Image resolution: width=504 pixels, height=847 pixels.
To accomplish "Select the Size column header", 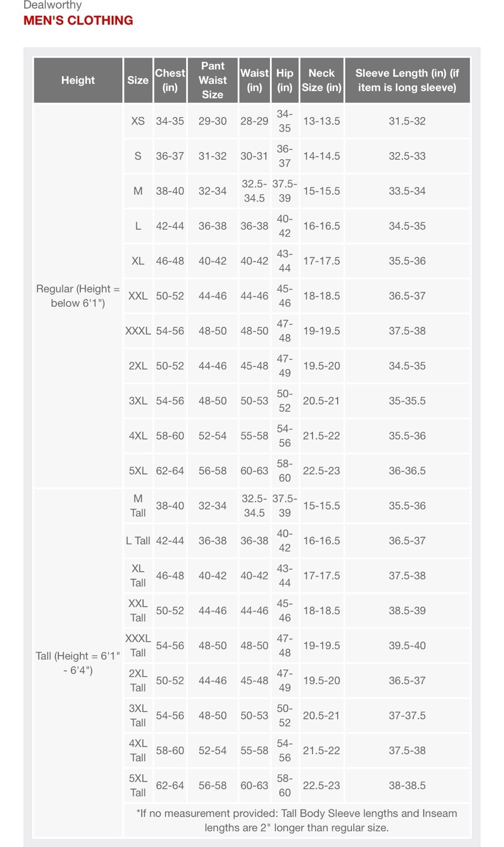I will 138,80.
